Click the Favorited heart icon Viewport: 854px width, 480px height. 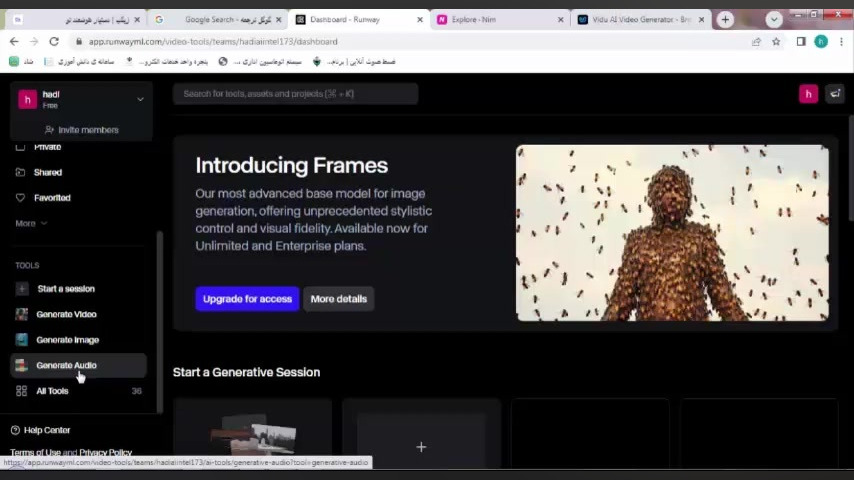tap(20, 198)
